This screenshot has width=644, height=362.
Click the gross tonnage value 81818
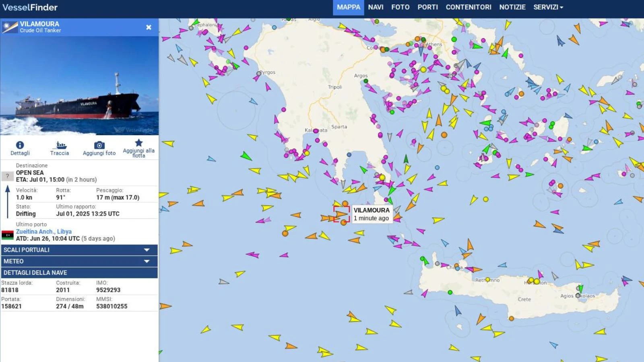click(x=10, y=290)
